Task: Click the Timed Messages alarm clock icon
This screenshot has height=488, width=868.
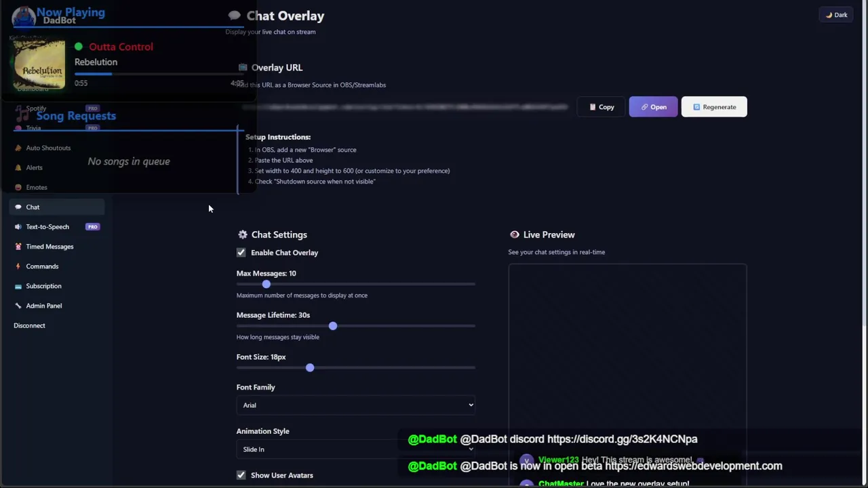Action: (x=18, y=247)
